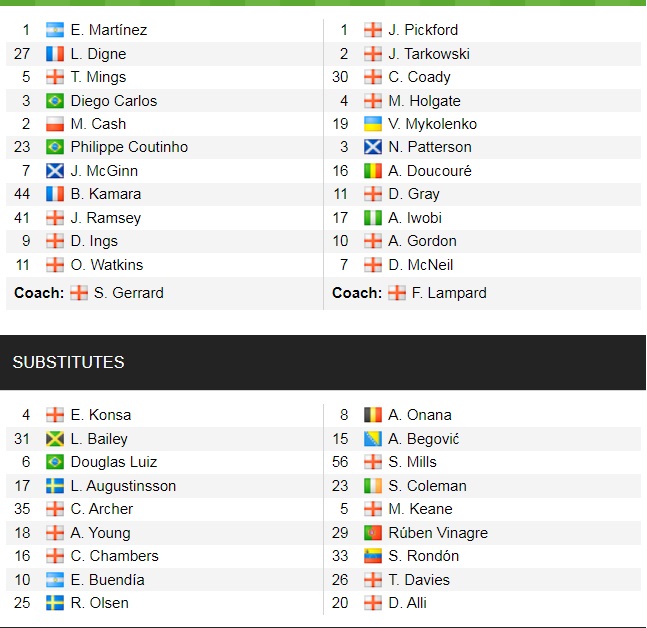Select coach F. Lampard's name

[449, 293]
